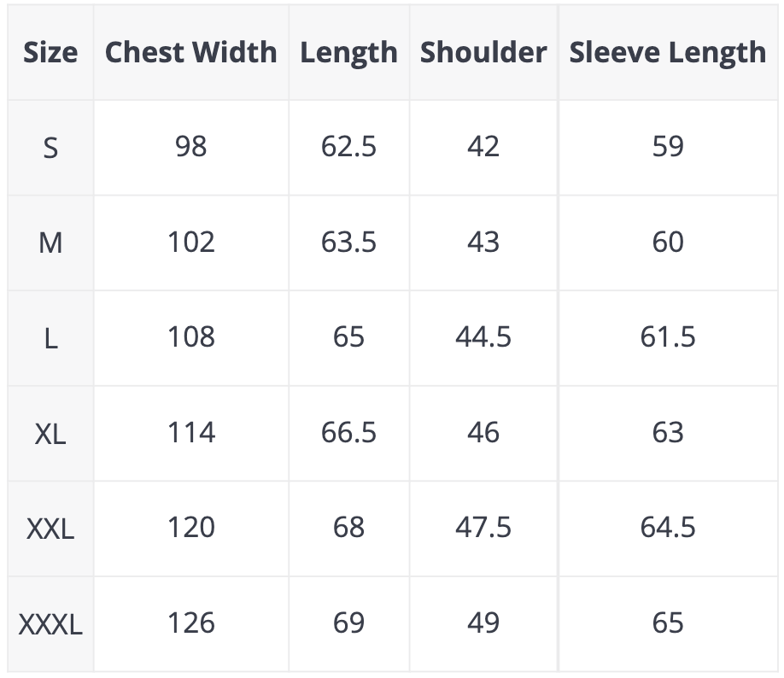Select the 44.5 shoulder cell
The image size is (784, 678).
tap(483, 337)
